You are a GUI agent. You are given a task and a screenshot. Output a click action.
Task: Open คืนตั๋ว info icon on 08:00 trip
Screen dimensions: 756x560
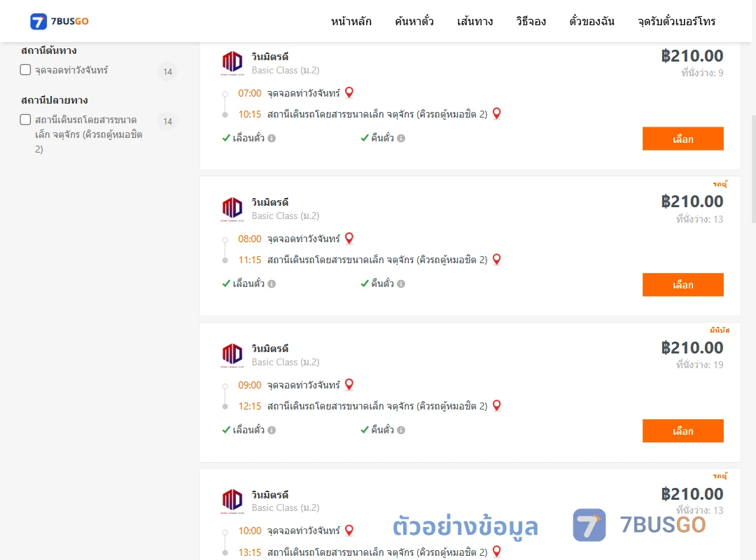[x=401, y=284]
